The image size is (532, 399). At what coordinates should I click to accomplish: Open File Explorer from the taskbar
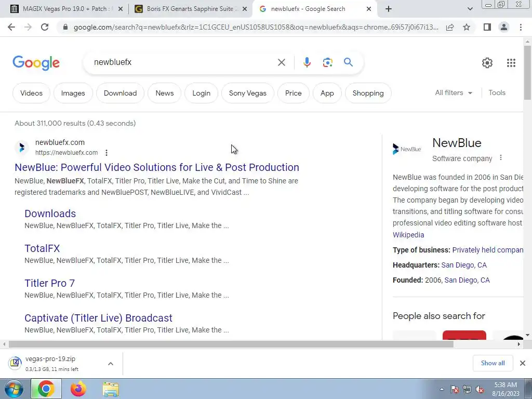tap(111, 390)
